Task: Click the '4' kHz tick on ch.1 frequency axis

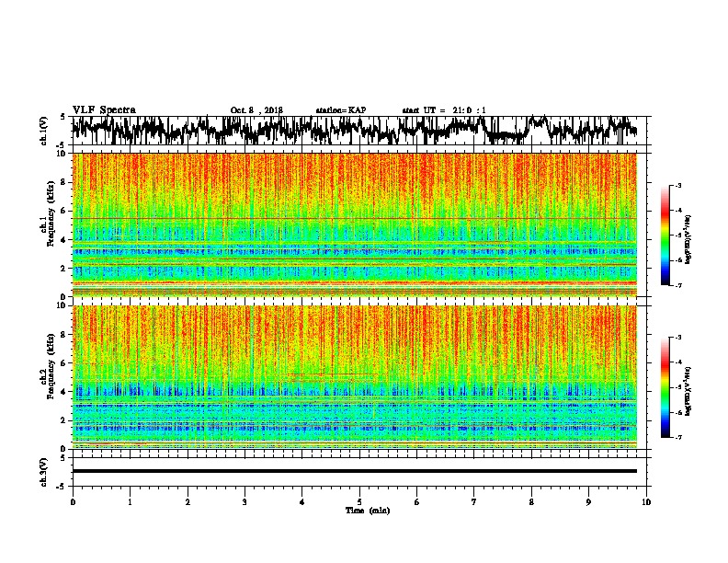Action: 65,240
